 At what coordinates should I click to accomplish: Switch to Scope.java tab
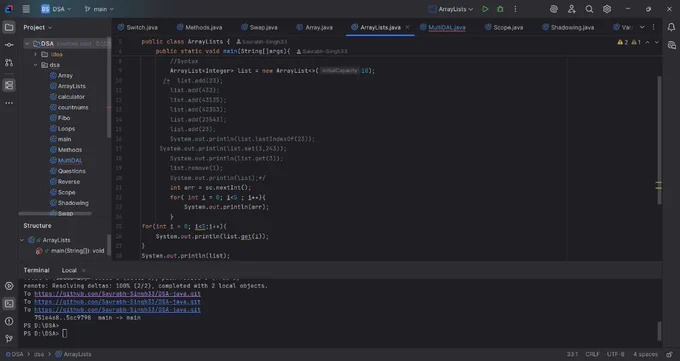pos(503,27)
